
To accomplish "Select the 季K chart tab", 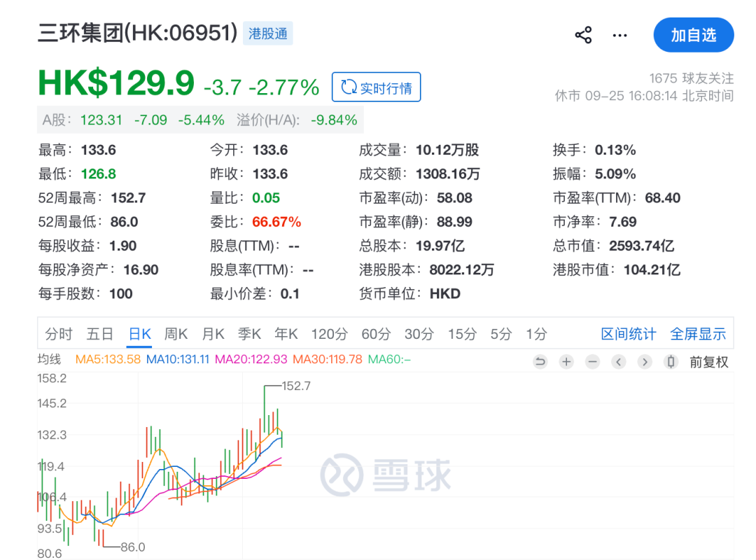I will tap(249, 334).
